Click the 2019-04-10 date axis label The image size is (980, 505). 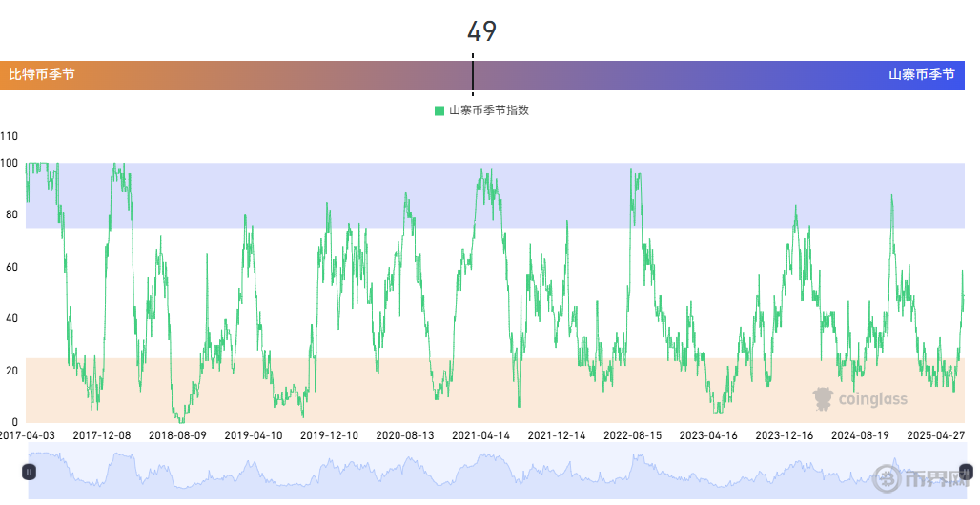(254, 435)
